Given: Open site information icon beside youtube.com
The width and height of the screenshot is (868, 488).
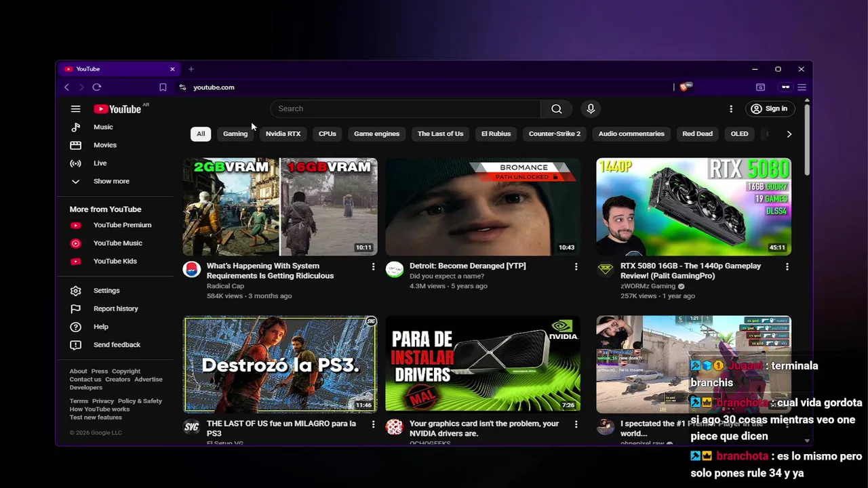Looking at the screenshot, I should click(182, 87).
